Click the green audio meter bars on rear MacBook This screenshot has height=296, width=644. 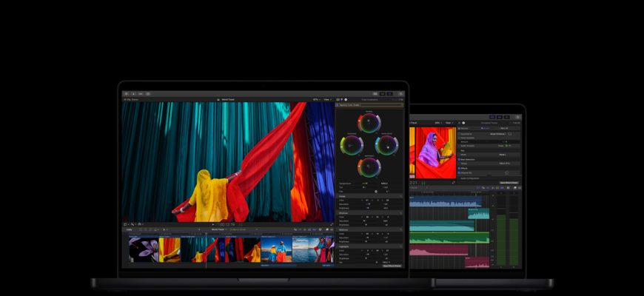pos(508,240)
